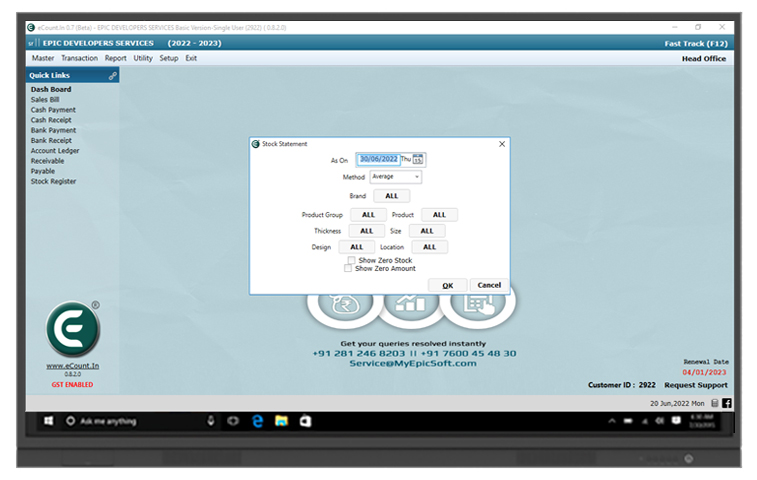
Task: Click the Stock Statement dialog title icon
Action: [x=256, y=144]
